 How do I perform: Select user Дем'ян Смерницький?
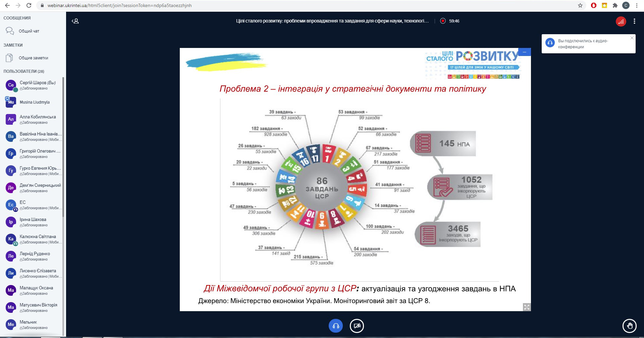(x=33, y=188)
